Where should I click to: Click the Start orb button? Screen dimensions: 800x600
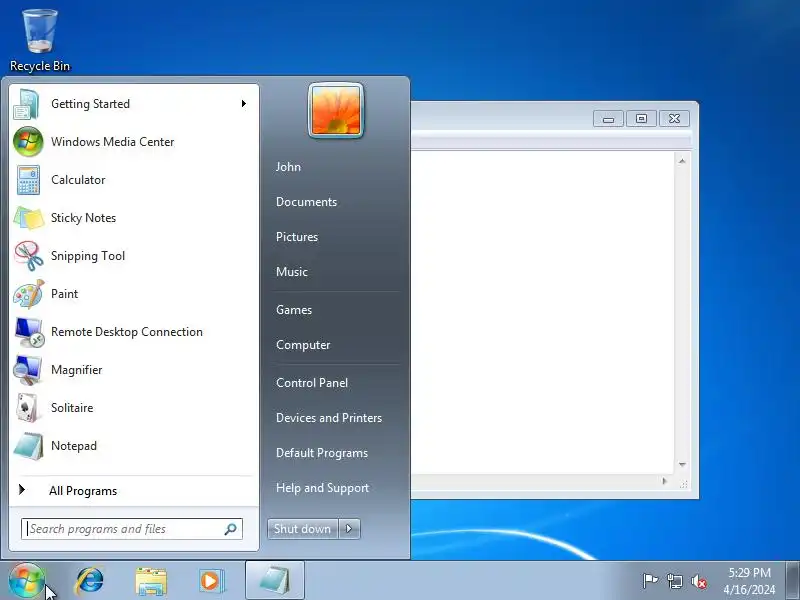coord(26,581)
